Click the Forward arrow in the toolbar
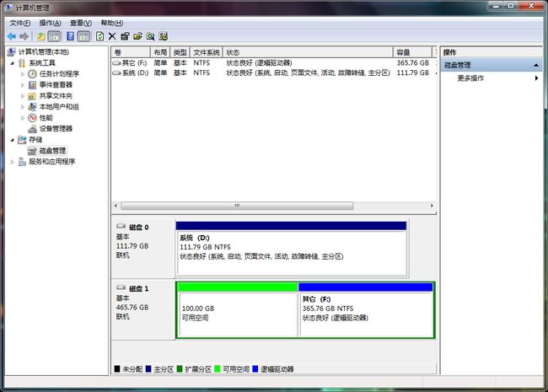Screen dimensions: 548x392 (24, 36)
